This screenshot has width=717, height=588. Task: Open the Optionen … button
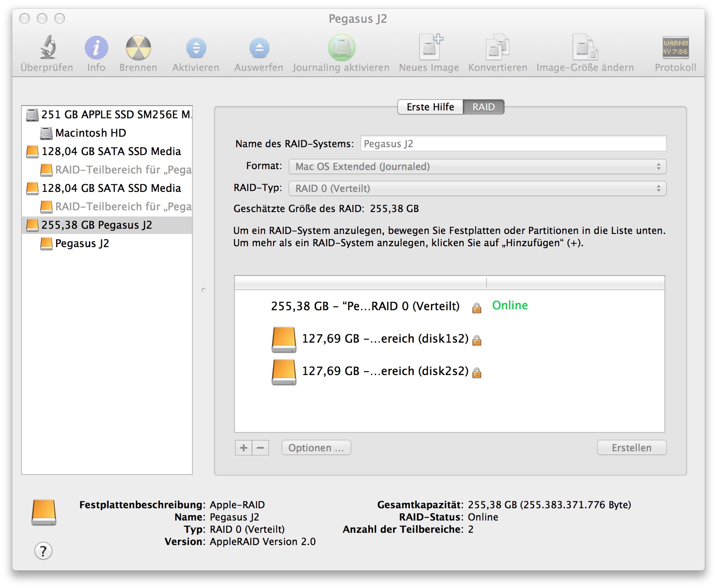pyautogui.click(x=316, y=448)
